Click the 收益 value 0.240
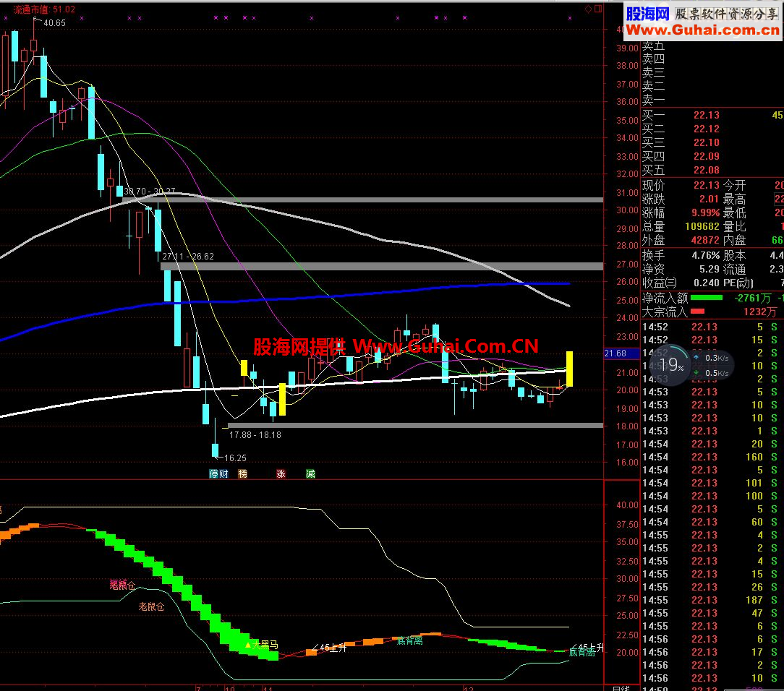Image resolution: width=784 pixels, height=691 pixels. click(707, 283)
